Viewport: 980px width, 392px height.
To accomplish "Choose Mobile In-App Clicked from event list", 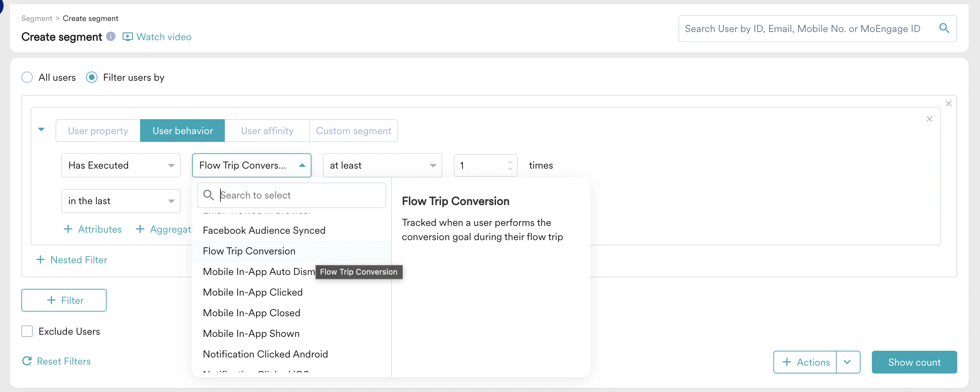I will 252,292.
